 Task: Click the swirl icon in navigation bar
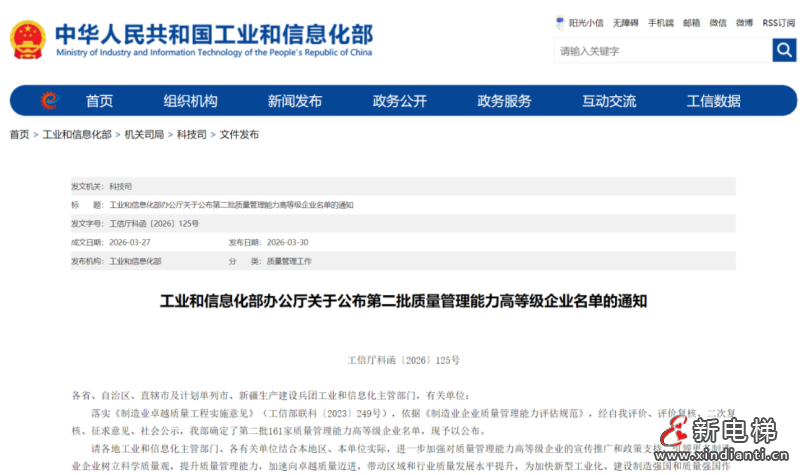click(x=49, y=101)
